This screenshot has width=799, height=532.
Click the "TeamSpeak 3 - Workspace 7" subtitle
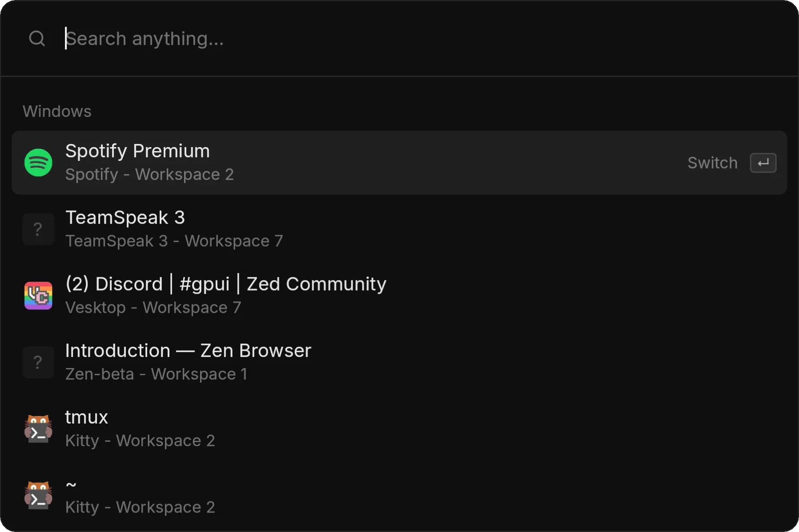(174, 241)
